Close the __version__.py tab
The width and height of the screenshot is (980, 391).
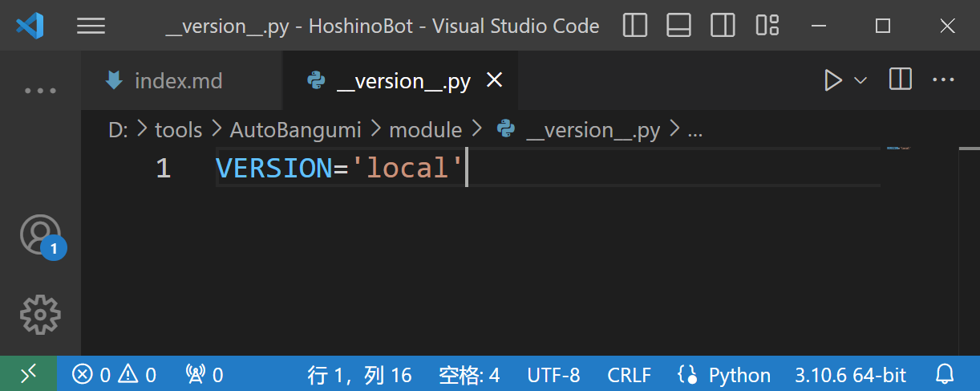pos(495,80)
